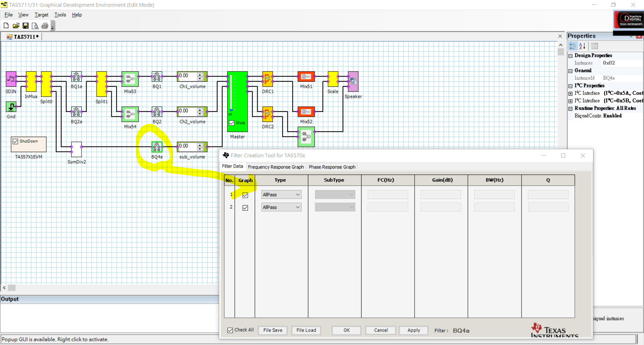
Task: Click the Print toolbar icon
Action: pos(45,25)
